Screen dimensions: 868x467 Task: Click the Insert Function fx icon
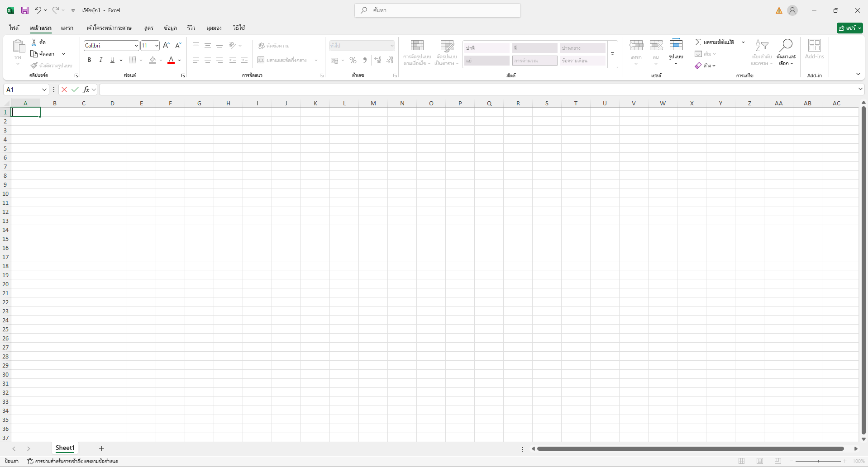click(86, 90)
